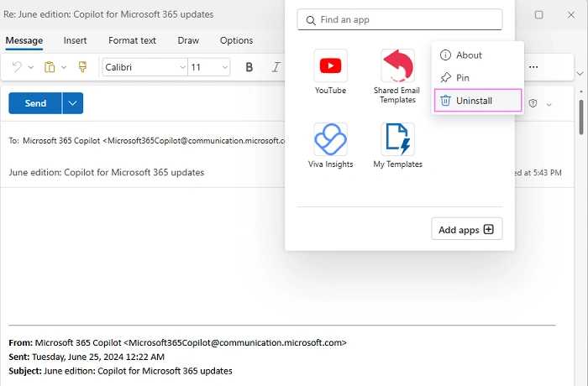Click the From line in quoted message
Image resolution: width=588 pixels, height=386 pixels.
pyautogui.click(x=177, y=342)
